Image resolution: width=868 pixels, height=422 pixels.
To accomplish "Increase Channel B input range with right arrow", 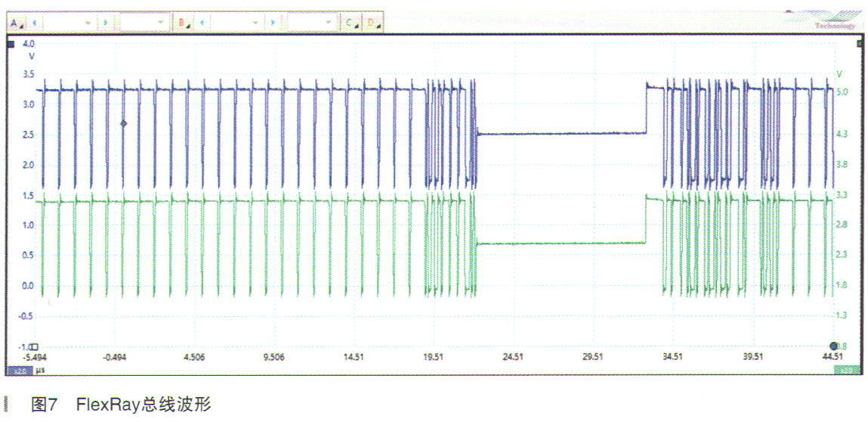I will point(273,23).
